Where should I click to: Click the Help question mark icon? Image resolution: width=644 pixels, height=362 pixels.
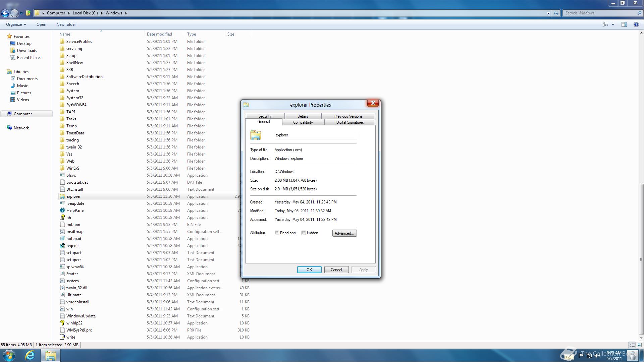(x=636, y=24)
